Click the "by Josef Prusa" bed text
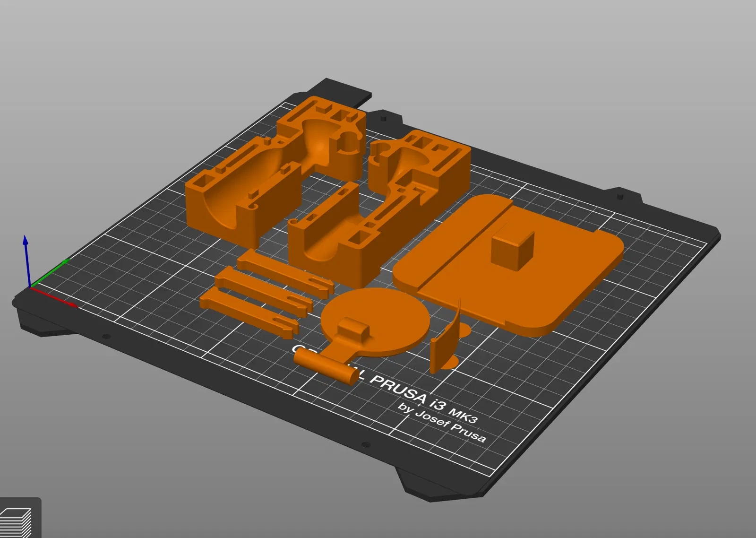The image size is (756, 538). click(442, 422)
